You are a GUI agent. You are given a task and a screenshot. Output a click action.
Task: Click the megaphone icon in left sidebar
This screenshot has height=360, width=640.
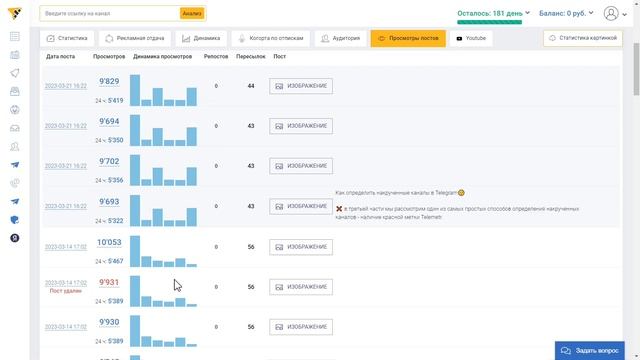[x=15, y=73]
